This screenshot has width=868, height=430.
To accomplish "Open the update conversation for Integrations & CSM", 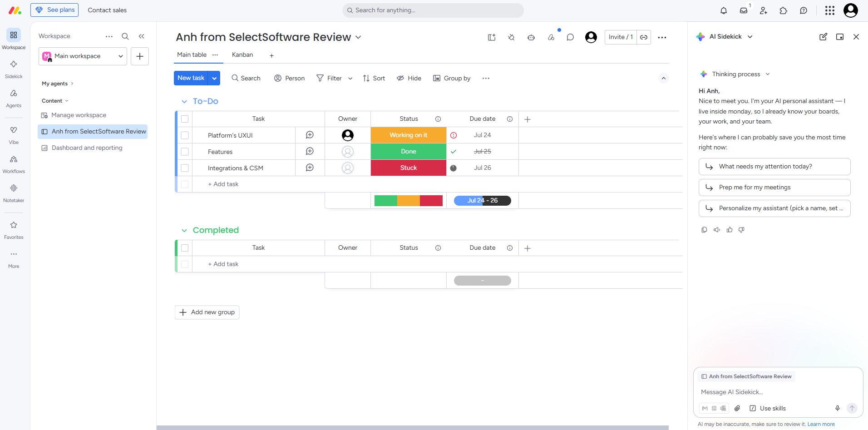I will [x=310, y=168].
